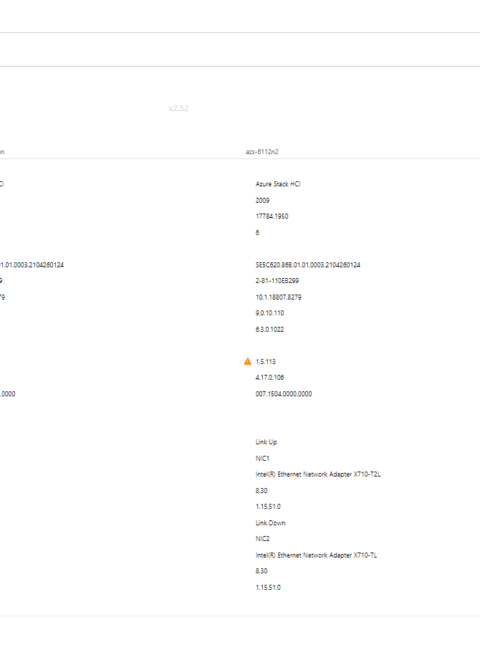Screen dimensions: 480x650
Task: Select the azs-6112n2 column header
Action: pos(262,152)
